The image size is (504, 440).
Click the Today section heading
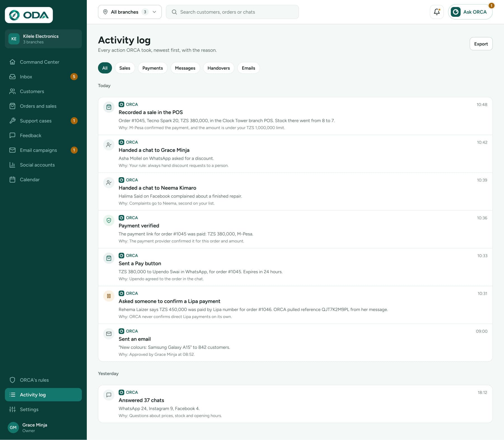click(x=104, y=85)
